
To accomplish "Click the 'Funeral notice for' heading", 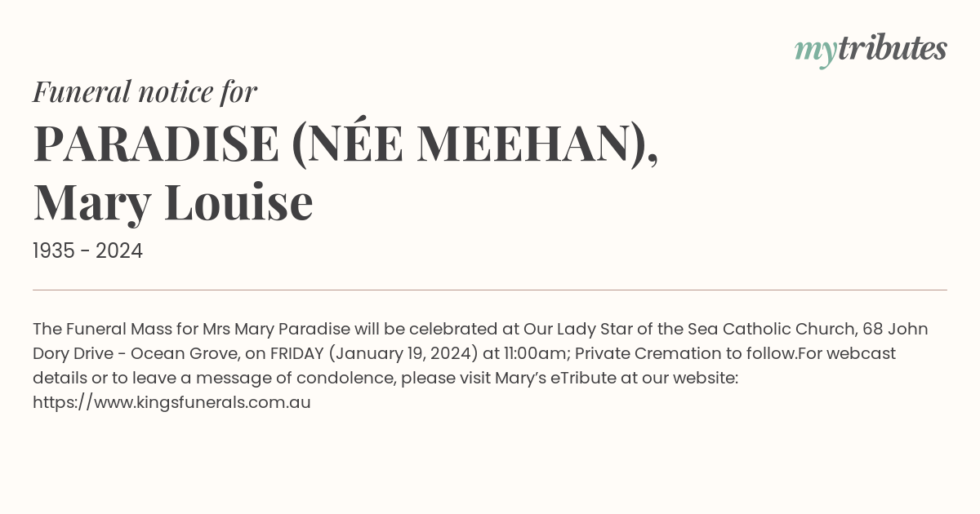I will 145,91.
